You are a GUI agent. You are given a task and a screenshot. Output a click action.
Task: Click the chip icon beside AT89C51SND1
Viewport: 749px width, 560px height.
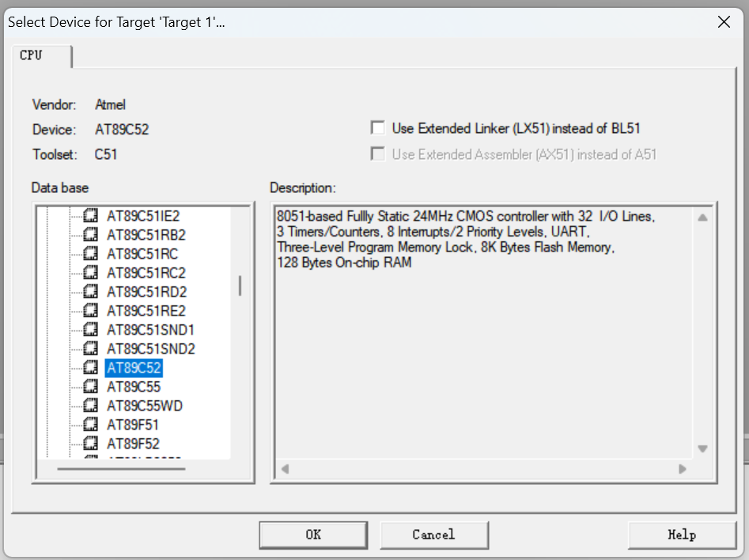tap(90, 330)
